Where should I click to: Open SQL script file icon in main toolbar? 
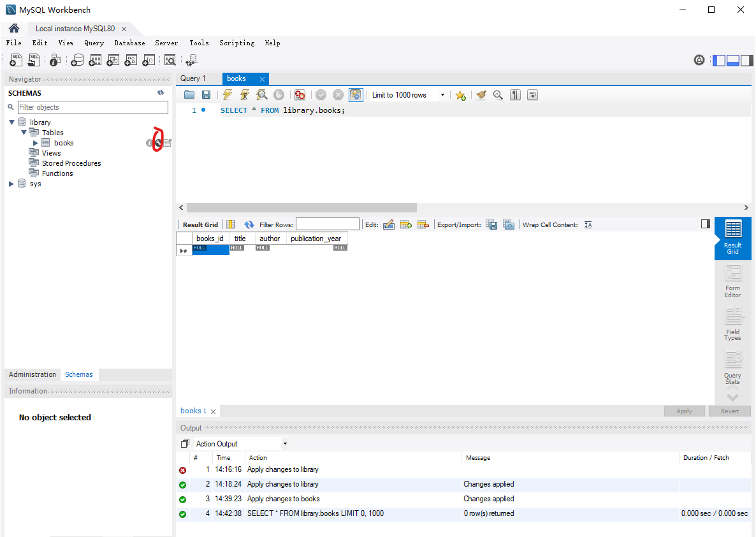34,60
